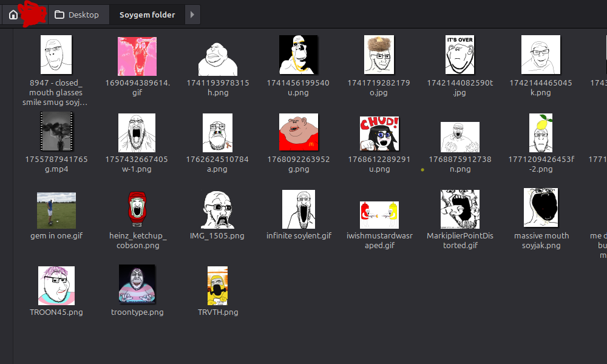Click the 1768612289291u.png thumbnail
Screen dimensions: 607x364
[x=379, y=133]
